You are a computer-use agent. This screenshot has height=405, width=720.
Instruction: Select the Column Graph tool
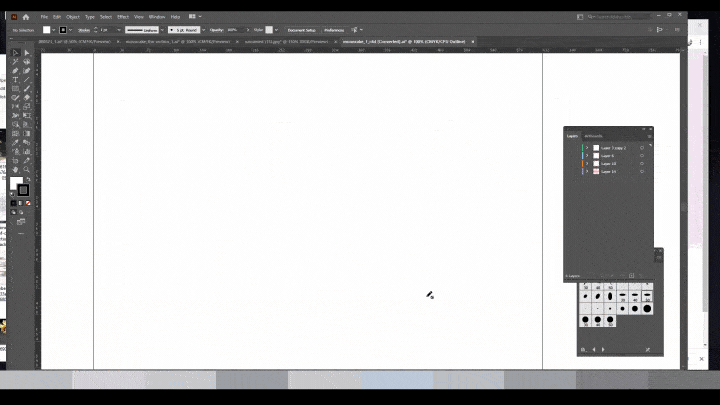27,152
